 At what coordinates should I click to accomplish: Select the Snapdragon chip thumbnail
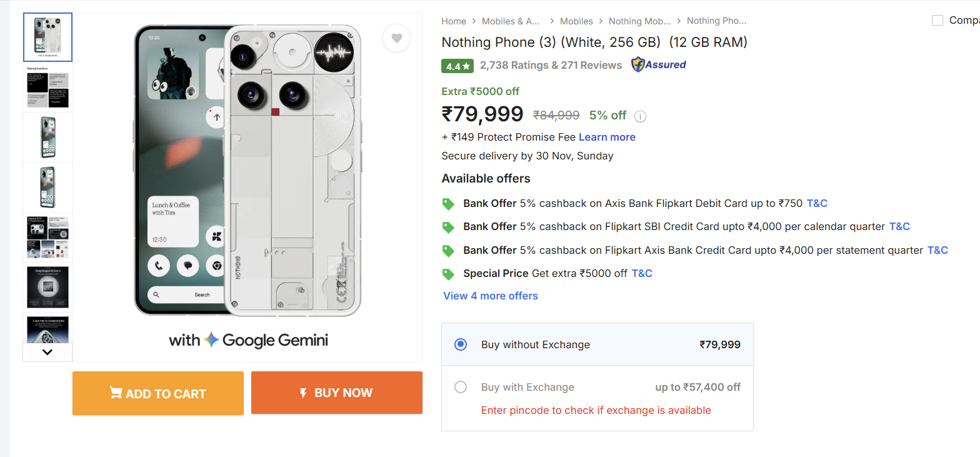pyautogui.click(x=47, y=287)
